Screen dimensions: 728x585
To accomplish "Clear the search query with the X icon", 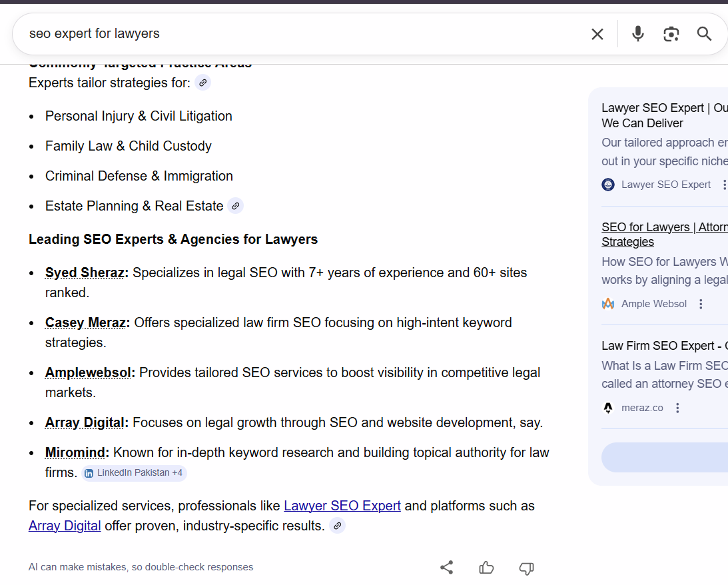I will click(x=597, y=33).
